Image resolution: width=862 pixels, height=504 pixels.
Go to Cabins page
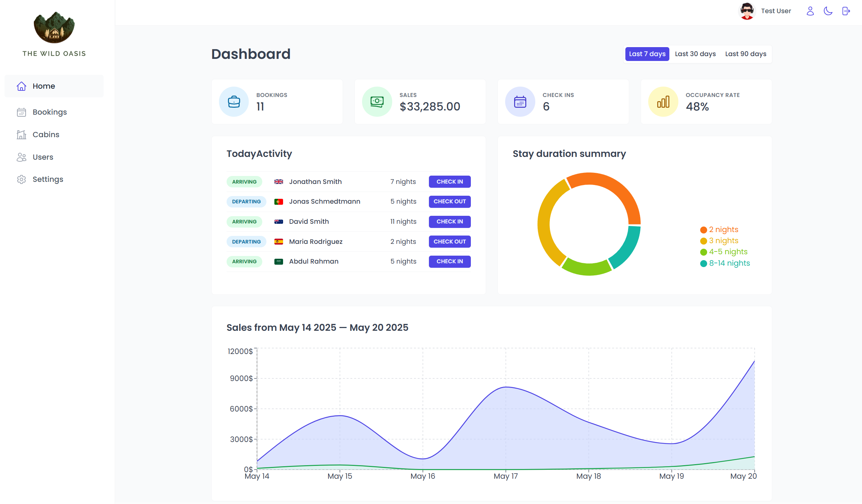(46, 135)
